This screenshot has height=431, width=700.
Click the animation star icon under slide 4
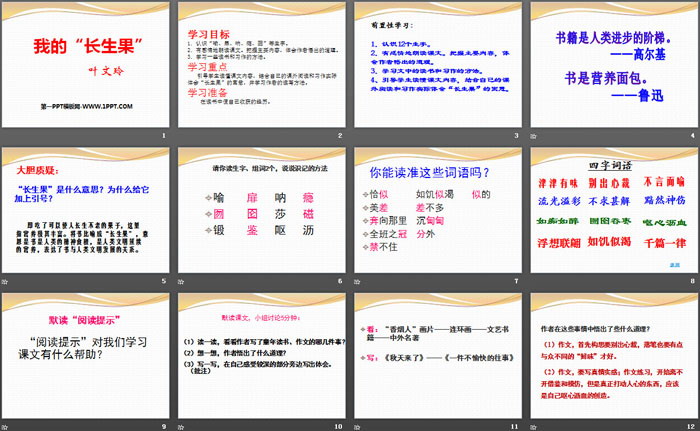(533, 136)
